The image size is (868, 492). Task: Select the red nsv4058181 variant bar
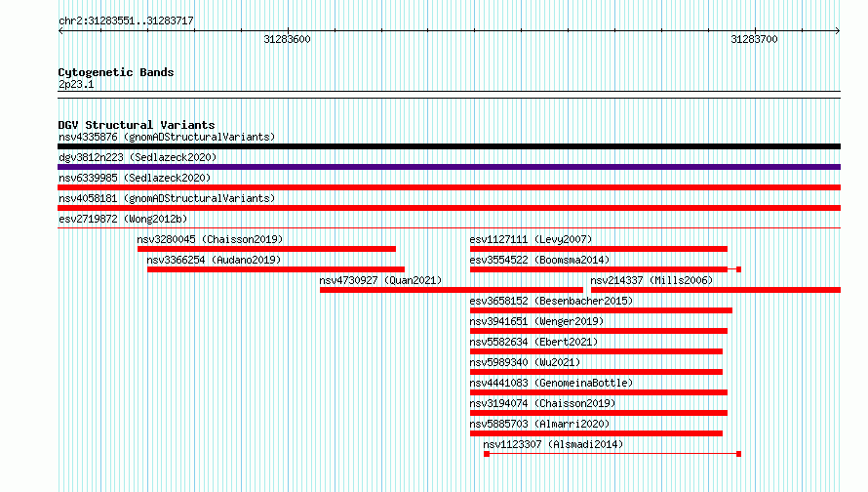tap(449, 208)
